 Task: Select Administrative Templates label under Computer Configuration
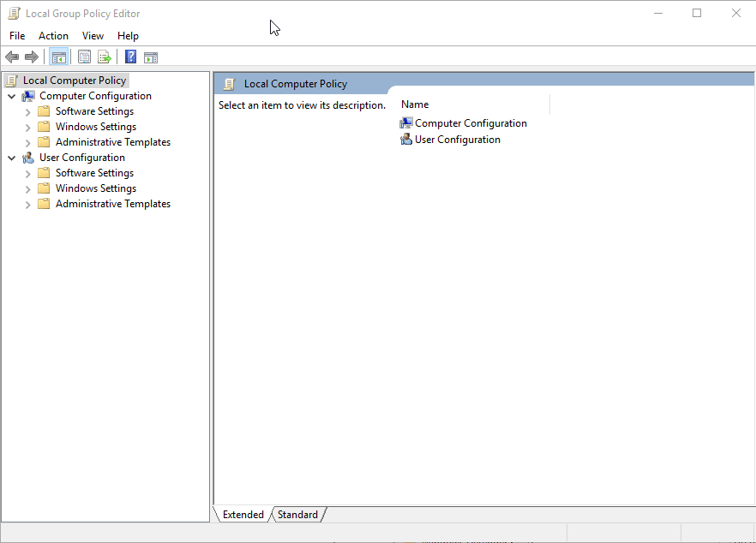(113, 142)
